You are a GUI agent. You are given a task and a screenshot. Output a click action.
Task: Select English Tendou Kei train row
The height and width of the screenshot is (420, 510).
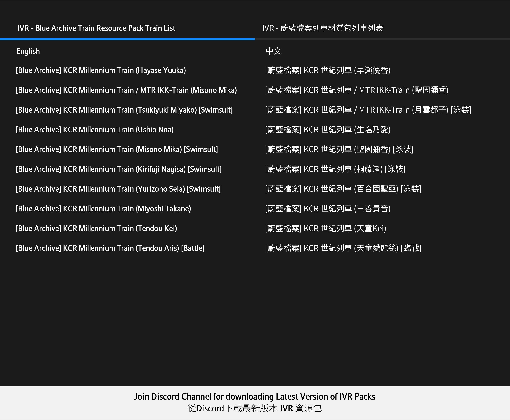97,229
